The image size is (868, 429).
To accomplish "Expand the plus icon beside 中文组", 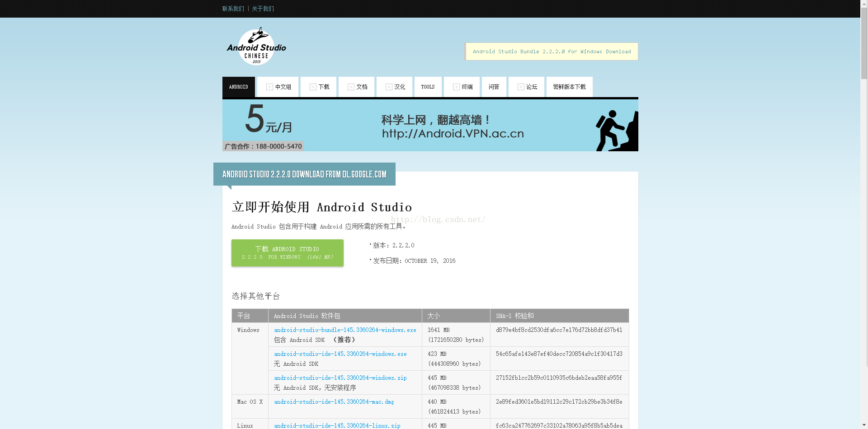I will coord(269,87).
